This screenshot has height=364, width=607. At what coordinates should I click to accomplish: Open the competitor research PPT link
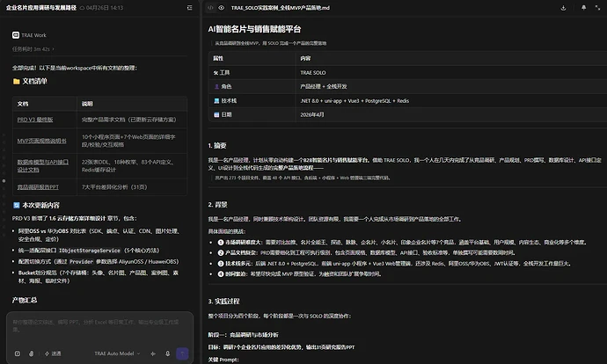pos(38,186)
